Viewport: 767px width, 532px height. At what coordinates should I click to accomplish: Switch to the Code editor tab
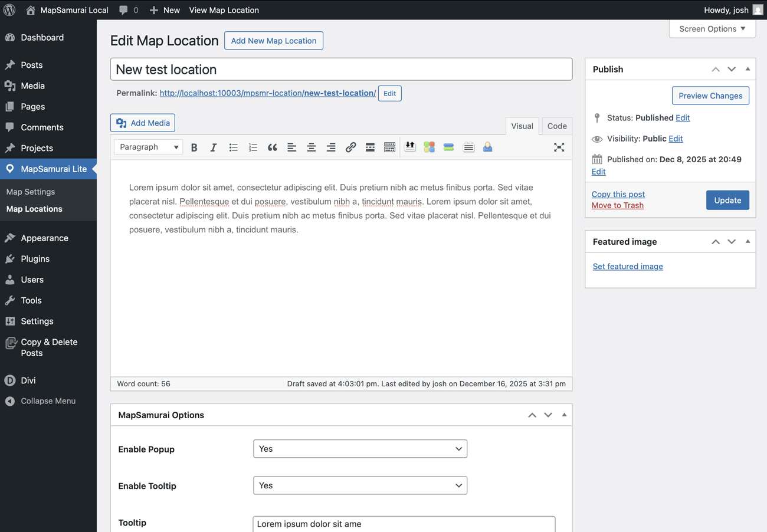point(556,126)
